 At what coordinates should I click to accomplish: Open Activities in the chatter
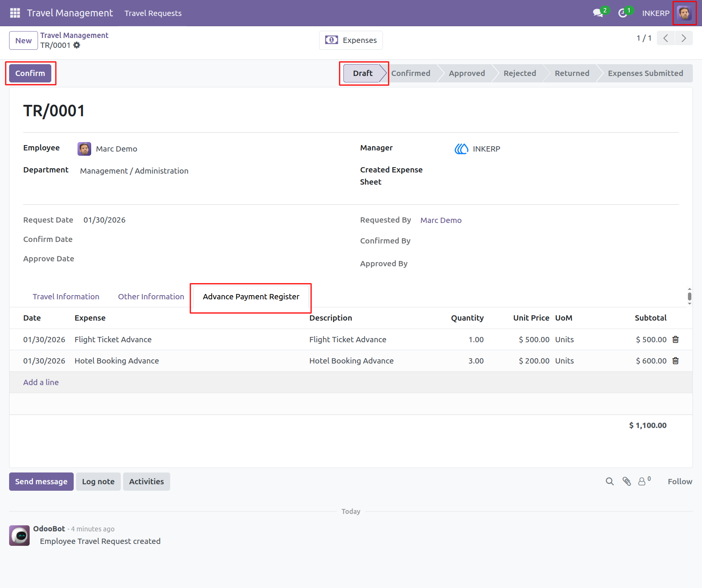coord(147,482)
